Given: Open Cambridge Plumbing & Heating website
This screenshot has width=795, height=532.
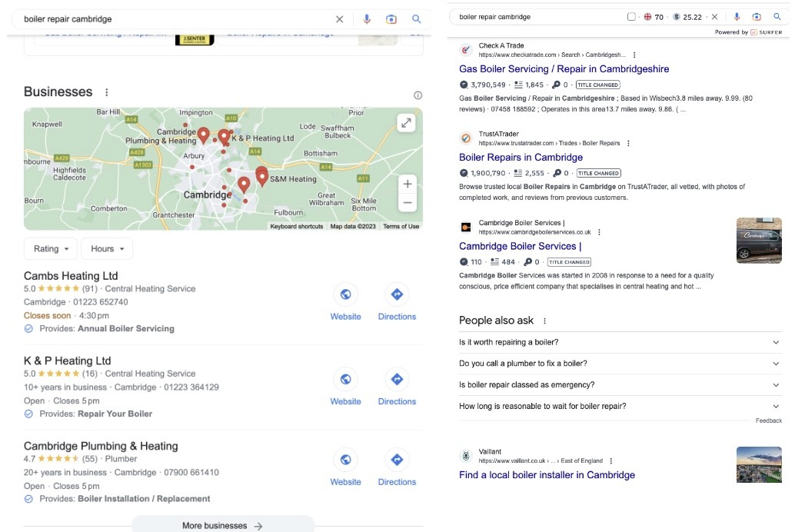Looking at the screenshot, I should [346, 468].
